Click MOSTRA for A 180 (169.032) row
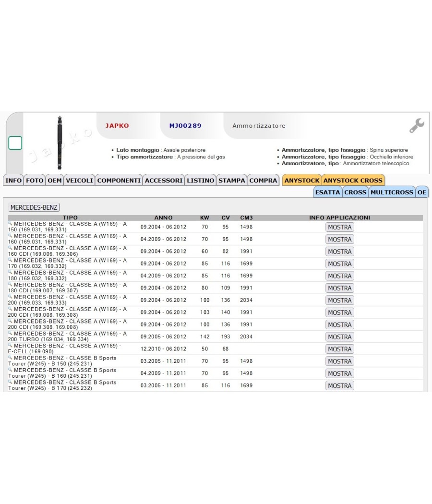Image resolution: width=432 pixels, height=504 pixels. 340,276
